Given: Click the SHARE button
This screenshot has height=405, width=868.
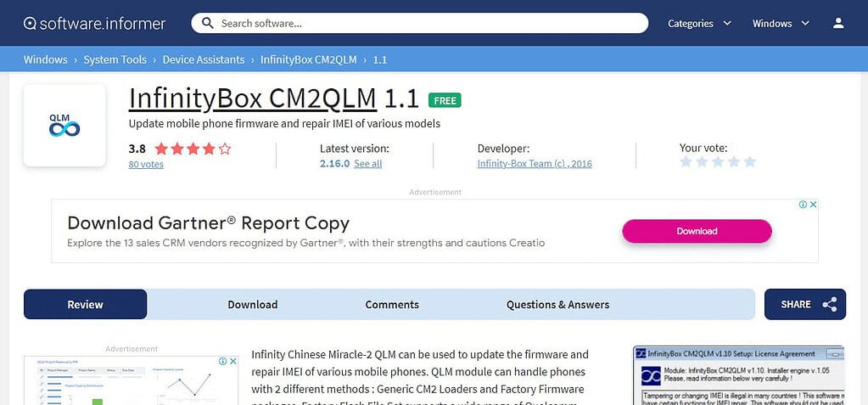Looking at the screenshot, I should (805, 304).
